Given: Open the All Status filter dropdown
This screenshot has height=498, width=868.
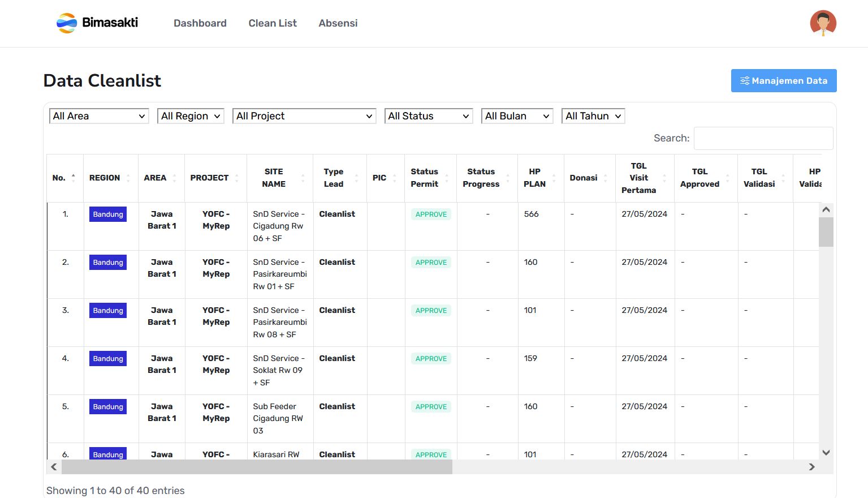Looking at the screenshot, I should click(428, 116).
